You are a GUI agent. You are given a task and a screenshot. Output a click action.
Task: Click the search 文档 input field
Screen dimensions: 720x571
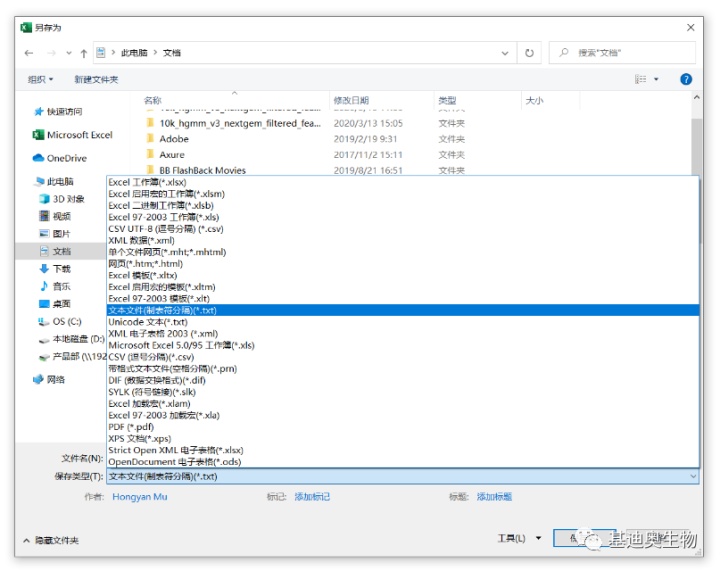(x=622, y=53)
